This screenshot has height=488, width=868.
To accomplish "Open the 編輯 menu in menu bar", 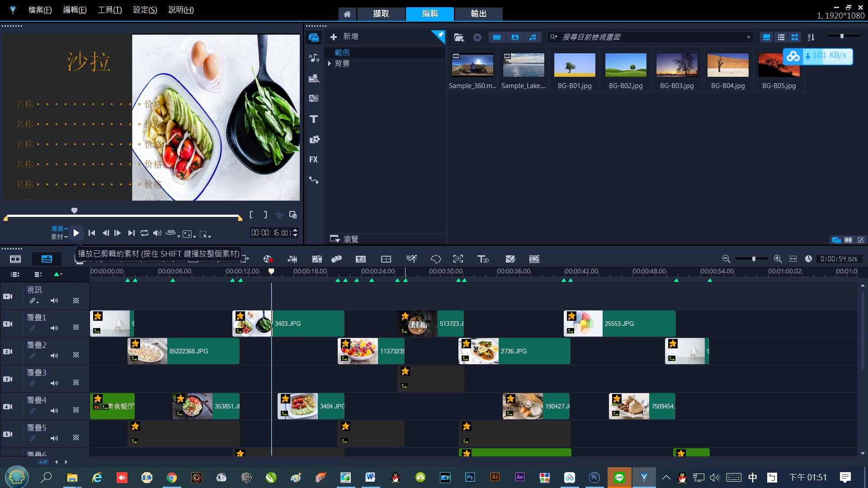I will point(75,10).
